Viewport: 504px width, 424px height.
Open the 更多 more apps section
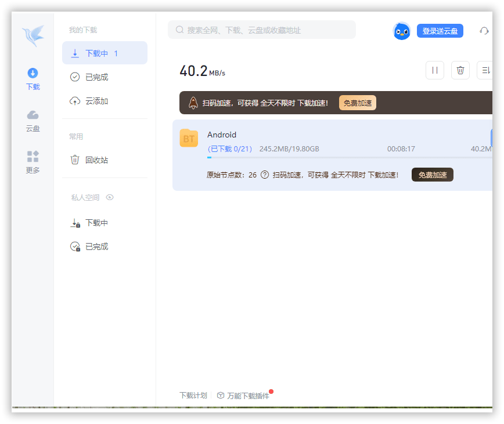click(33, 162)
